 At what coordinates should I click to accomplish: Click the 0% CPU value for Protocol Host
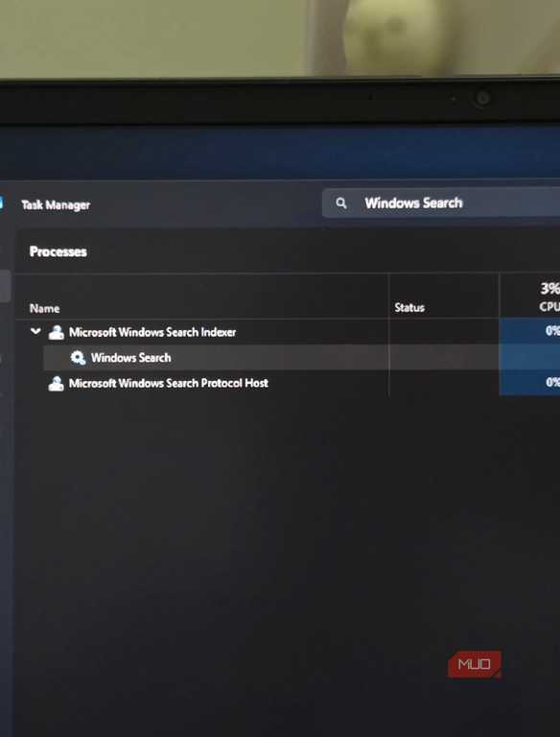click(552, 382)
